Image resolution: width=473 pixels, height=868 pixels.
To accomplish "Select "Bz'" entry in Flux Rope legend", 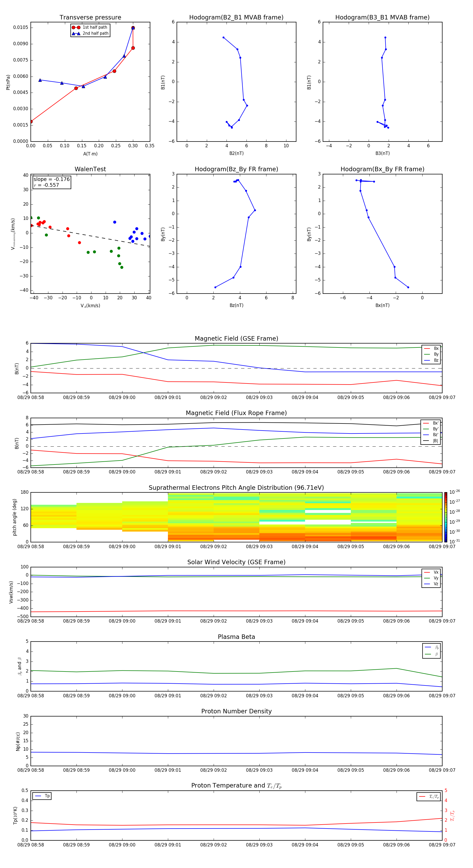I will (x=431, y=435).
